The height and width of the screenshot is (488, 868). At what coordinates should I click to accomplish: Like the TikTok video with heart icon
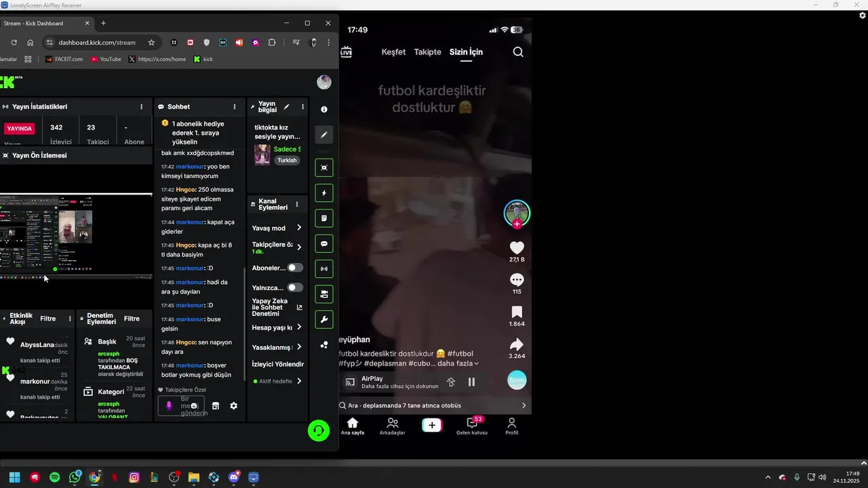tap(517, 248)
